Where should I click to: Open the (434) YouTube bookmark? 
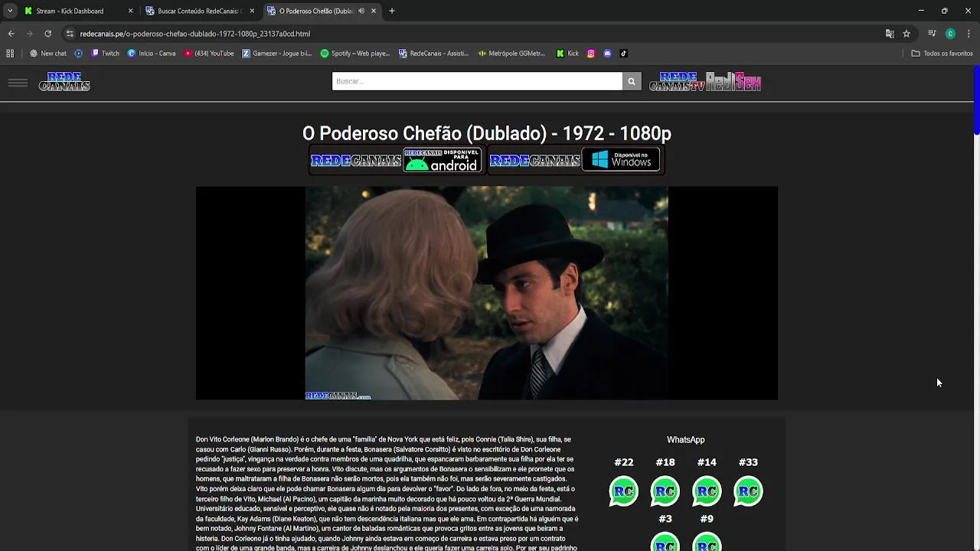pos(209,54)
